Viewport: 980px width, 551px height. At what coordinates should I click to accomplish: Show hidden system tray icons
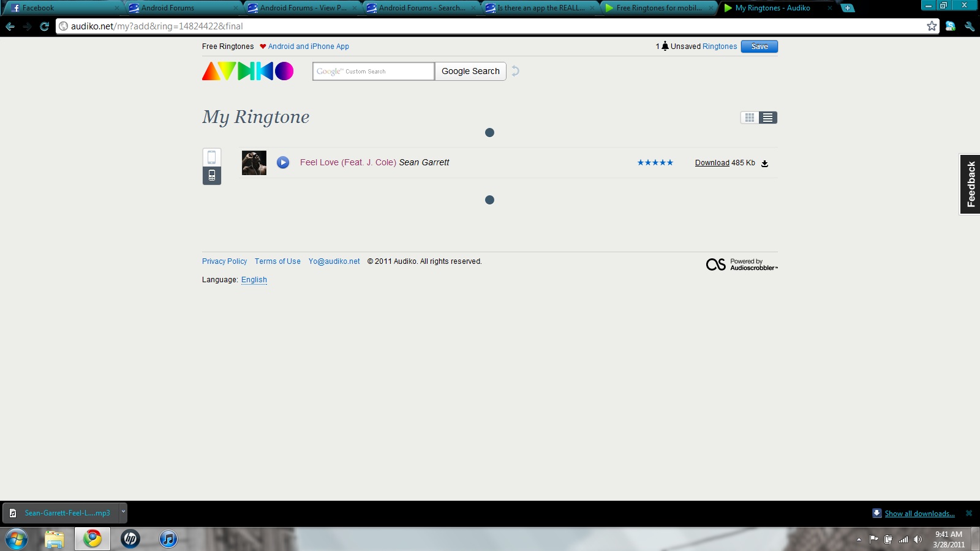859,539
